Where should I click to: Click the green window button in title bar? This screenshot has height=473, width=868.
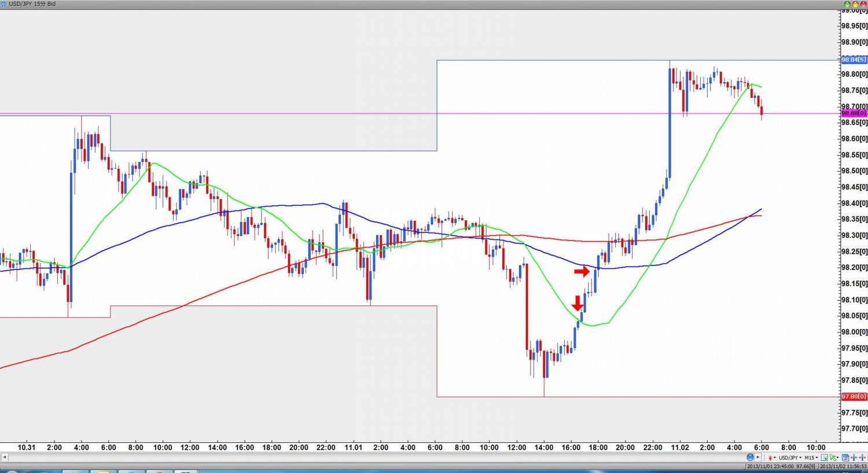coord(847,5)
